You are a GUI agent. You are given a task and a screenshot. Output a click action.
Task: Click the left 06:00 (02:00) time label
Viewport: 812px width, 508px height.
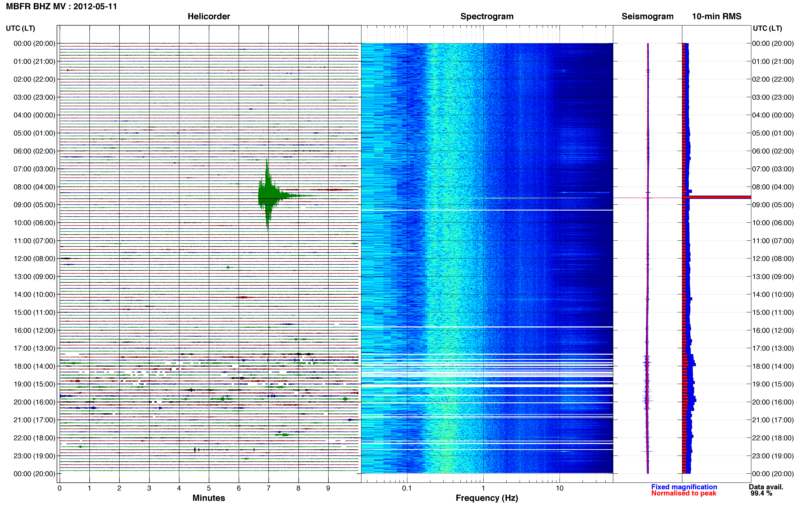tap(34, 151)
